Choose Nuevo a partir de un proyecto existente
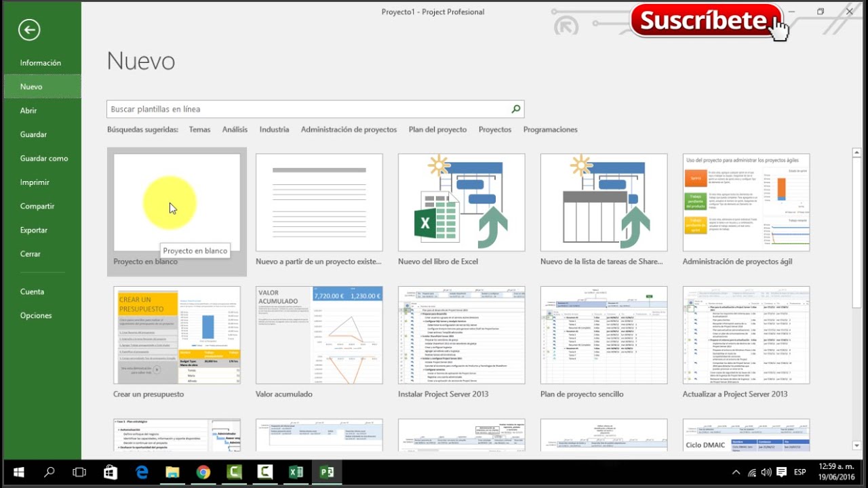 tap(319, 211)
